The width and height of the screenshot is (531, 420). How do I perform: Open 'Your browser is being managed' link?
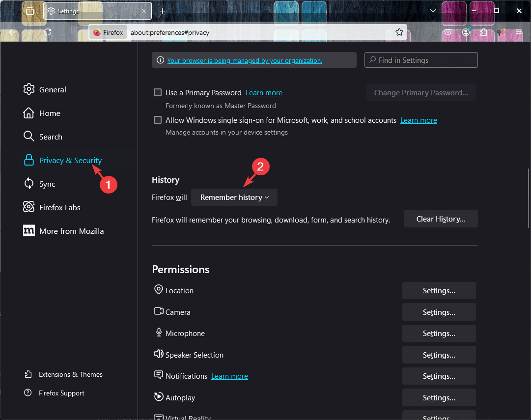245,60
